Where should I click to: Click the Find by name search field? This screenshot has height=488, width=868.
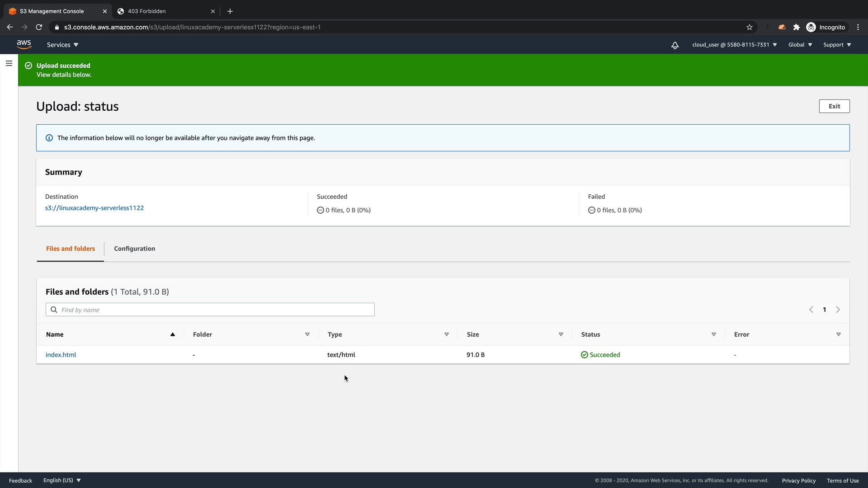210,310
